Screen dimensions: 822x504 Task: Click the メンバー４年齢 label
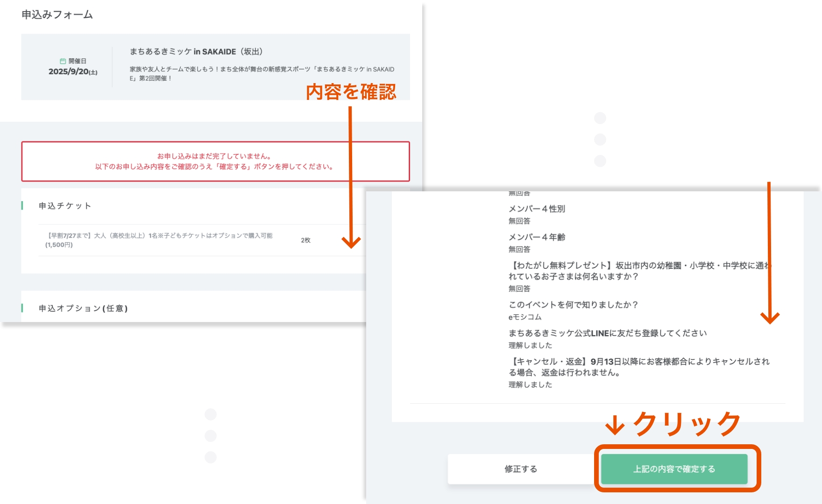[x=537, y=237]
